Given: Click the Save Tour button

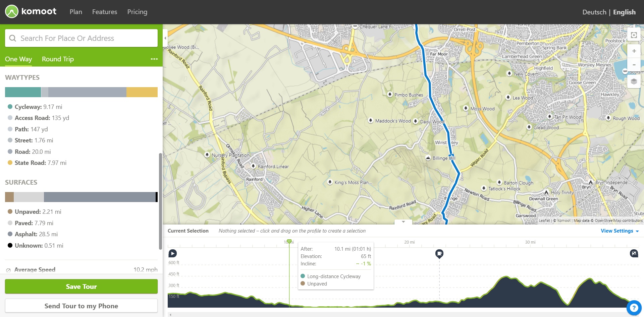Looking at the screenshot, I should coord(81,287).
